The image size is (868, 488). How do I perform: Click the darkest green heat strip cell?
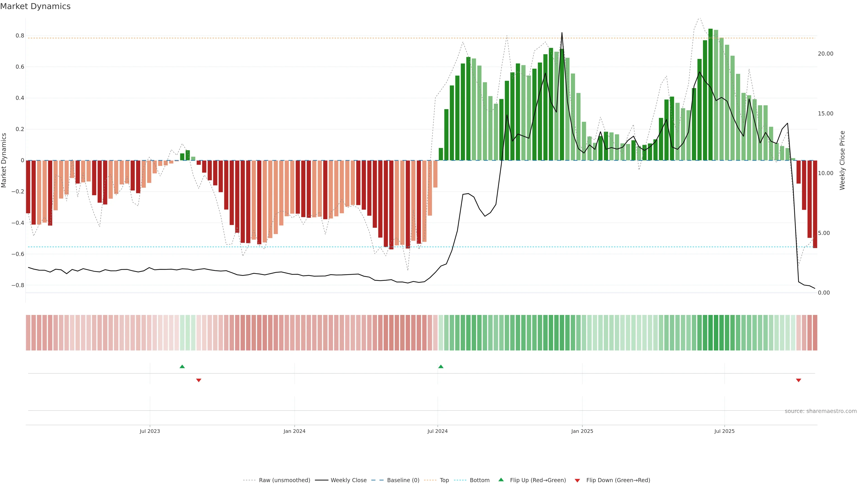710,333
